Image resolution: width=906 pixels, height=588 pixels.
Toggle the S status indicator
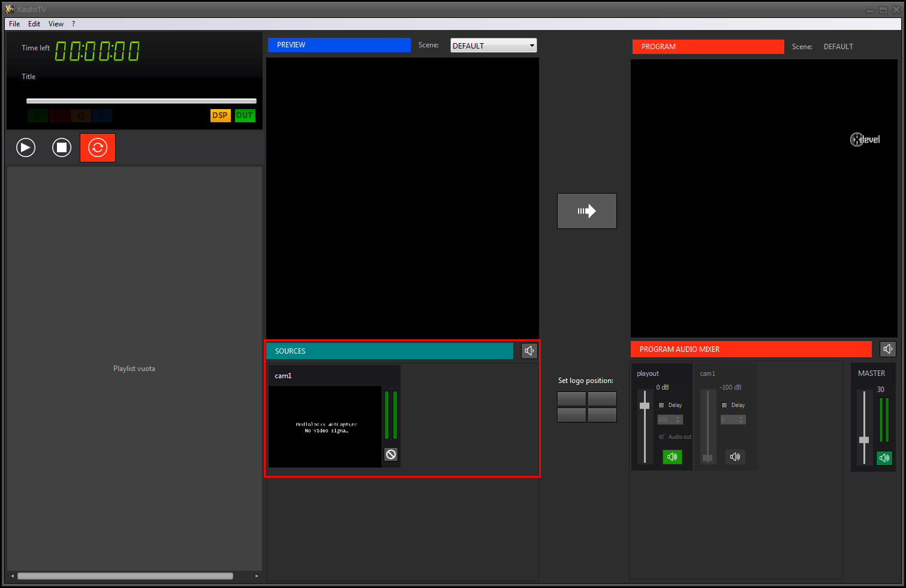click(102, 116)
